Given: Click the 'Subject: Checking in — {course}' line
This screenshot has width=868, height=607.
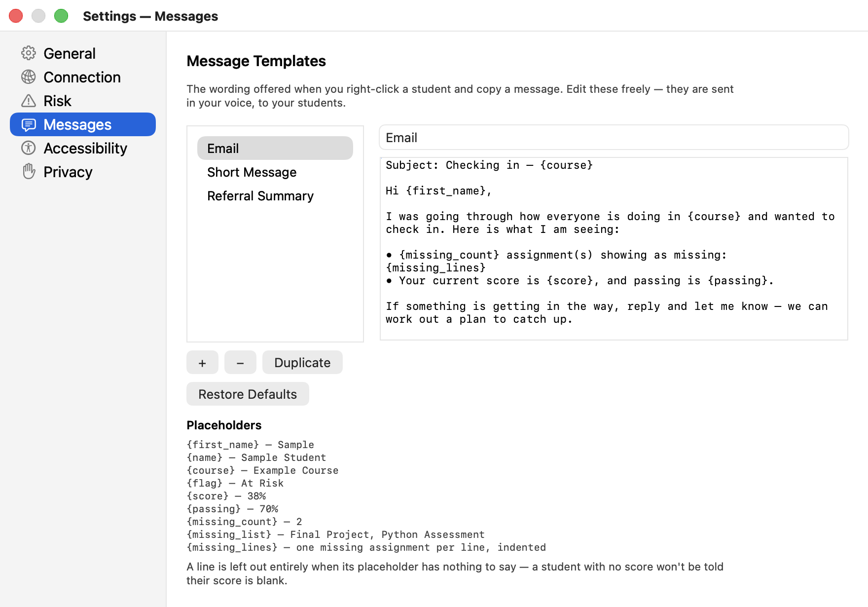Looking at the screenshot, I should click(489, 165).
